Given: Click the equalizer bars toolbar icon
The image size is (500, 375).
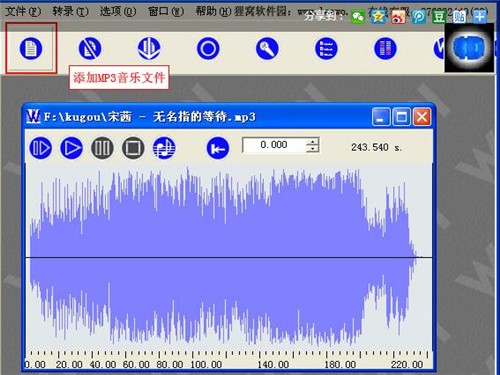Looking at the screenshot, I should (x=385, y=48).
